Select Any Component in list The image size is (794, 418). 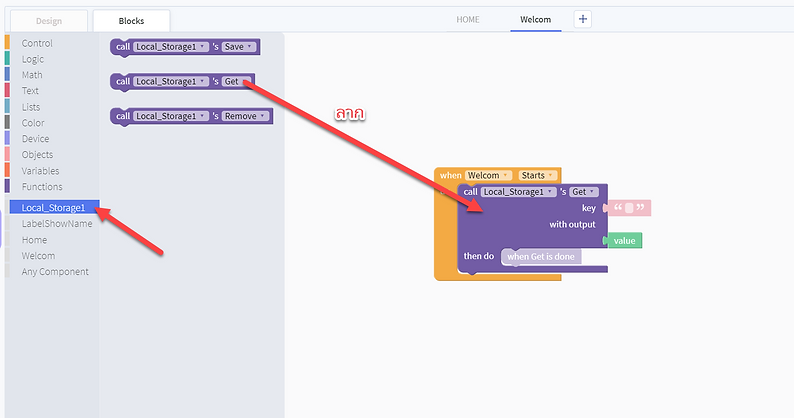[x=55, y=272]
